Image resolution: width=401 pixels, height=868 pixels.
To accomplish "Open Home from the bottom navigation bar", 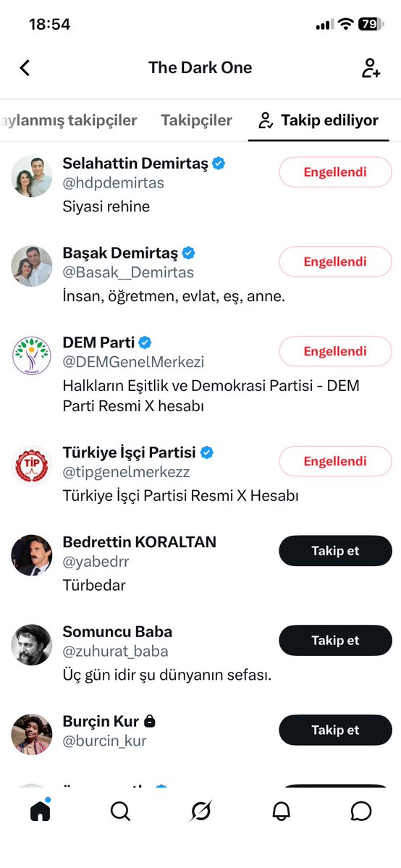I will 40,811.
